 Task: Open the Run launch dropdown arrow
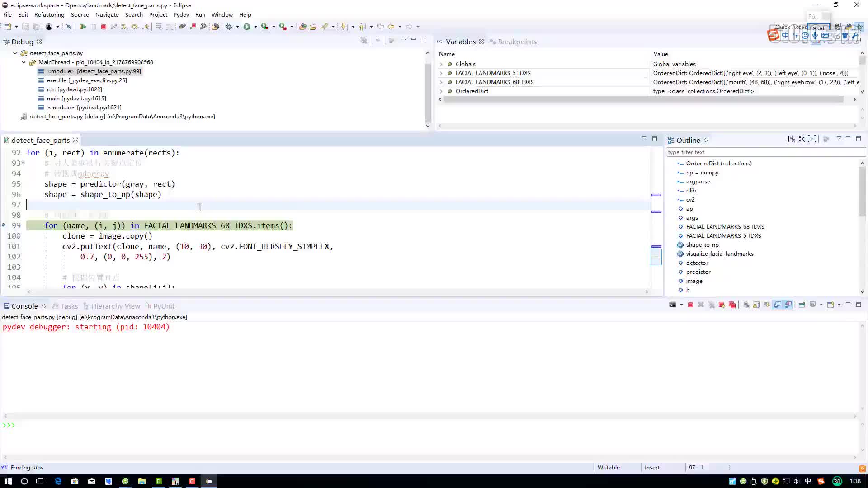click(255, 27)
